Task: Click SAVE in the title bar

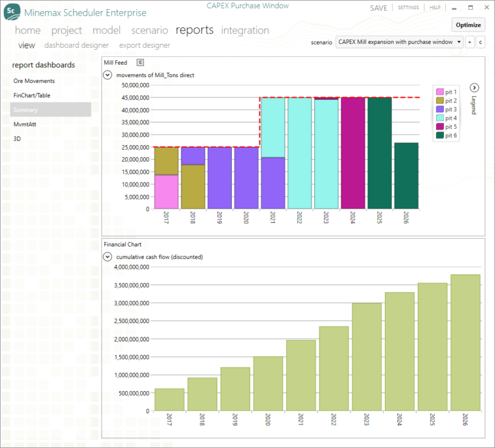Action: (x=378, y=8)
